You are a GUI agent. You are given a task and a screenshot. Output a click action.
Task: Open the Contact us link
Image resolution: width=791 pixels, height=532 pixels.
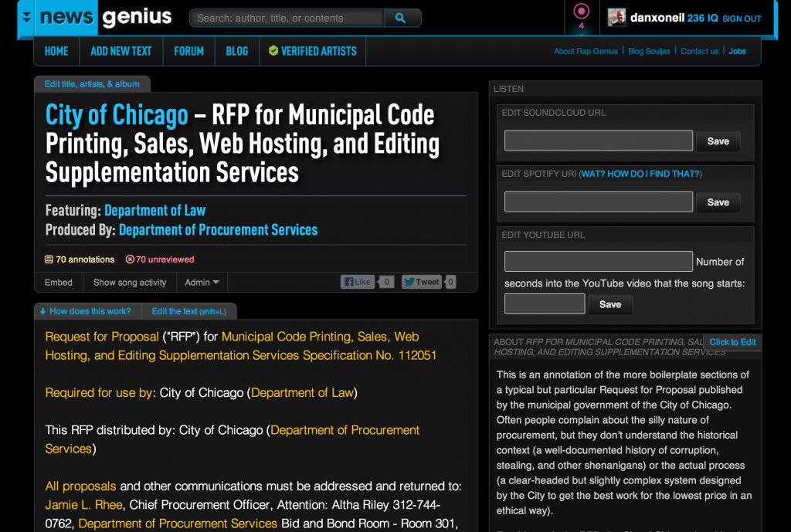tap(699, 51)
